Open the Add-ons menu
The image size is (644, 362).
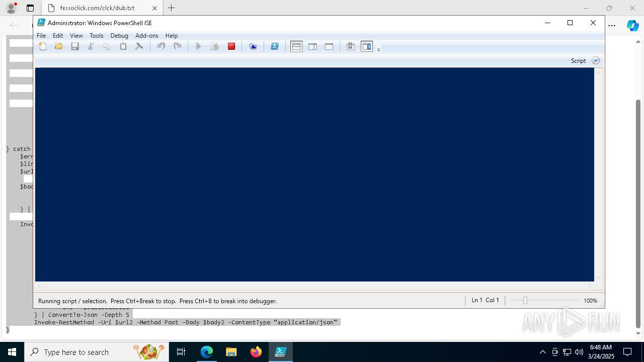pyautogui.click(x=147, y=36)
